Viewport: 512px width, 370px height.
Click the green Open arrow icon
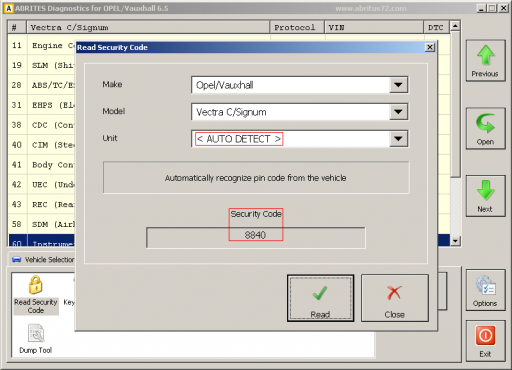485,123
